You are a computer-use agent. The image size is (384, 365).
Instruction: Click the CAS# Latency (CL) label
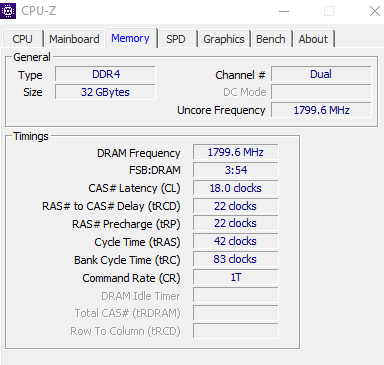[x=134, y=188]
